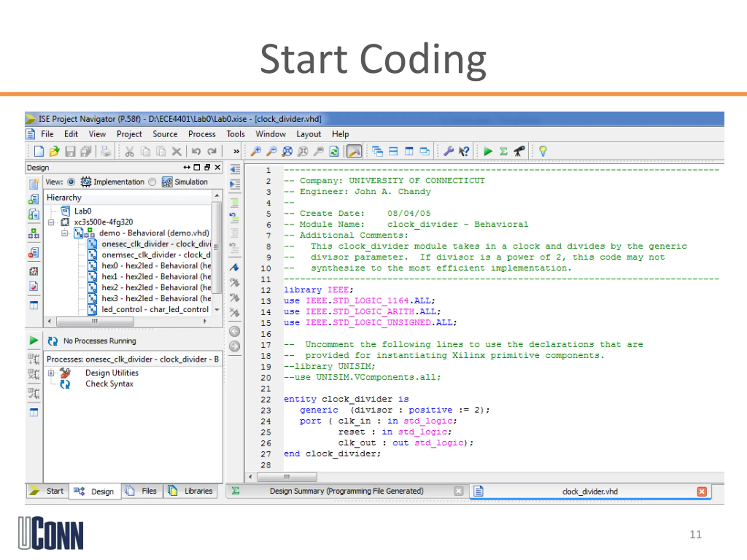Redo the last edit
The width and height of the screenshot is (747, 560).
[212, 151]
